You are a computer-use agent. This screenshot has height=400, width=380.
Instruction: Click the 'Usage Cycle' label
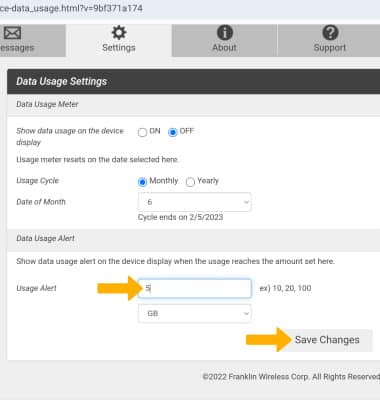pos(37,181)
